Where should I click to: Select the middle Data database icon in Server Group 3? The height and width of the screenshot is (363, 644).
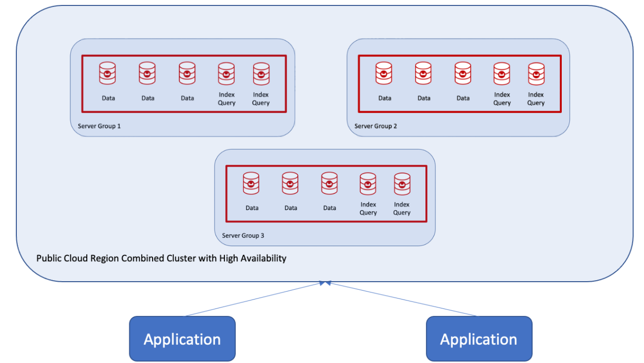click(290, 183)
